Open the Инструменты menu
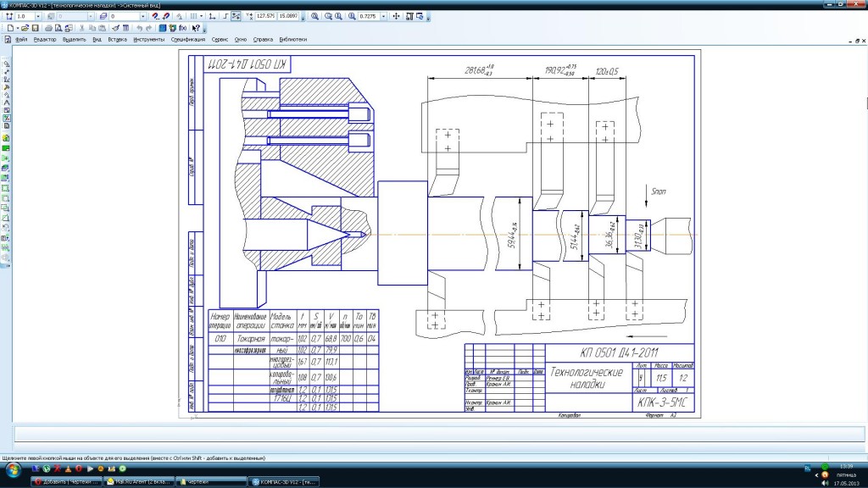 click(149, 40)
